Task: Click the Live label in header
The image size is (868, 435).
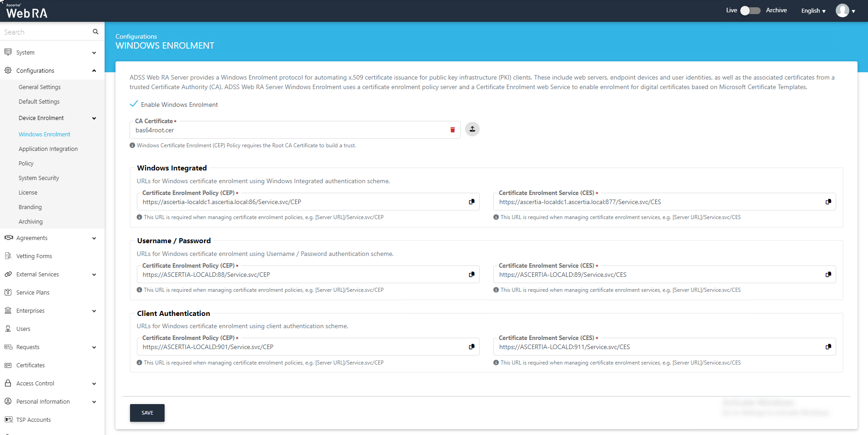Action: (732, 10)
